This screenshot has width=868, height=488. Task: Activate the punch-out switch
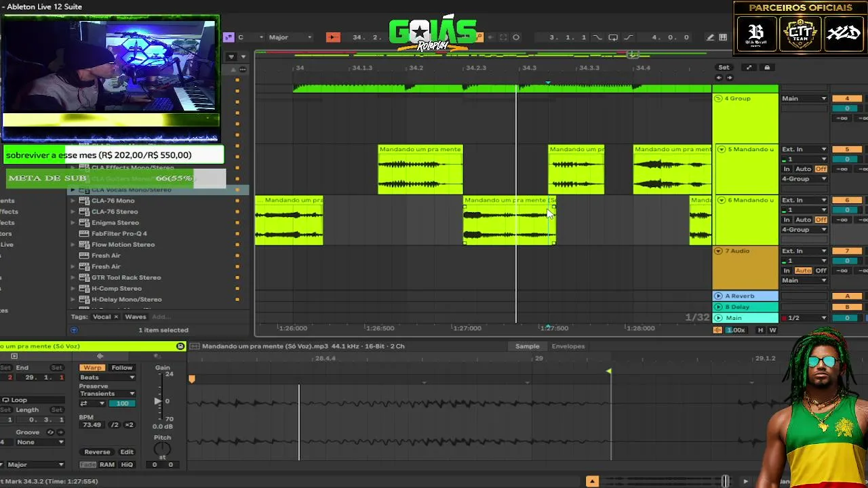628,37
